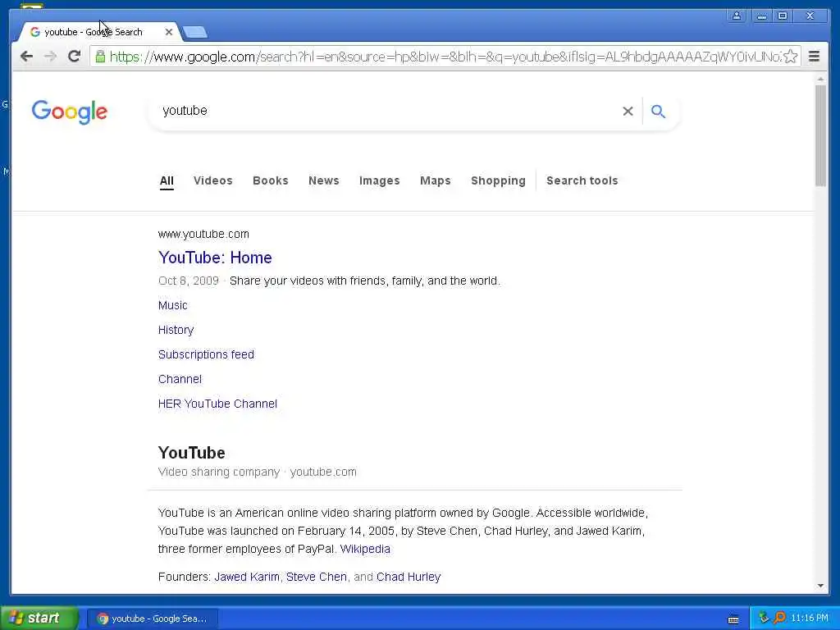Open the Wikipedia link
Screen dimensions: 840x630
click(x=365, y=549)
